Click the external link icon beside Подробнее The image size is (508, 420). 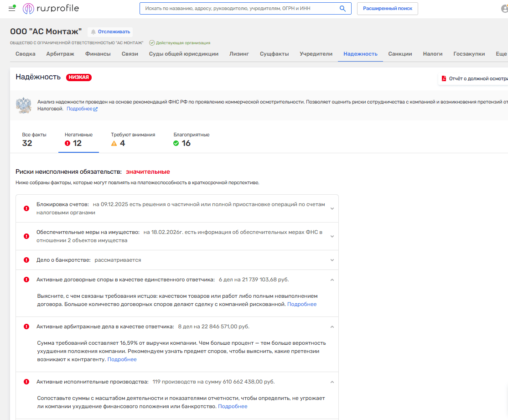pyautogui.click(x=95, y=109)
